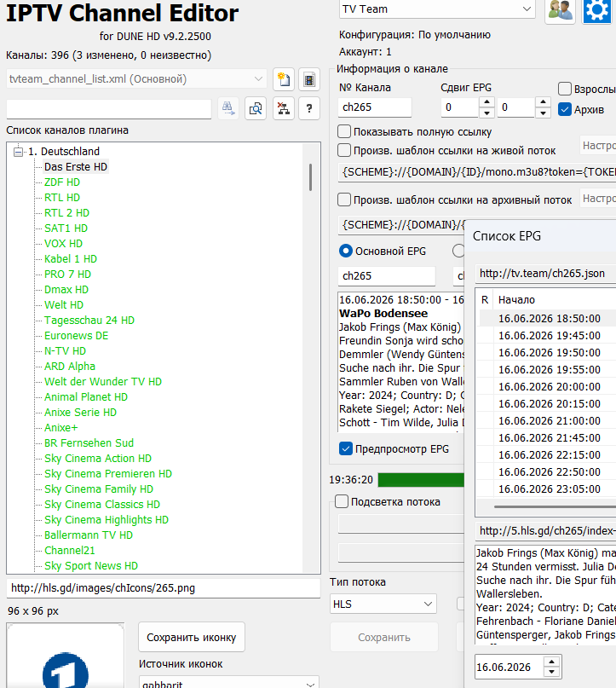
Task: Decrease the second Сдвиг EPG spinner
Action: [543, 113]
